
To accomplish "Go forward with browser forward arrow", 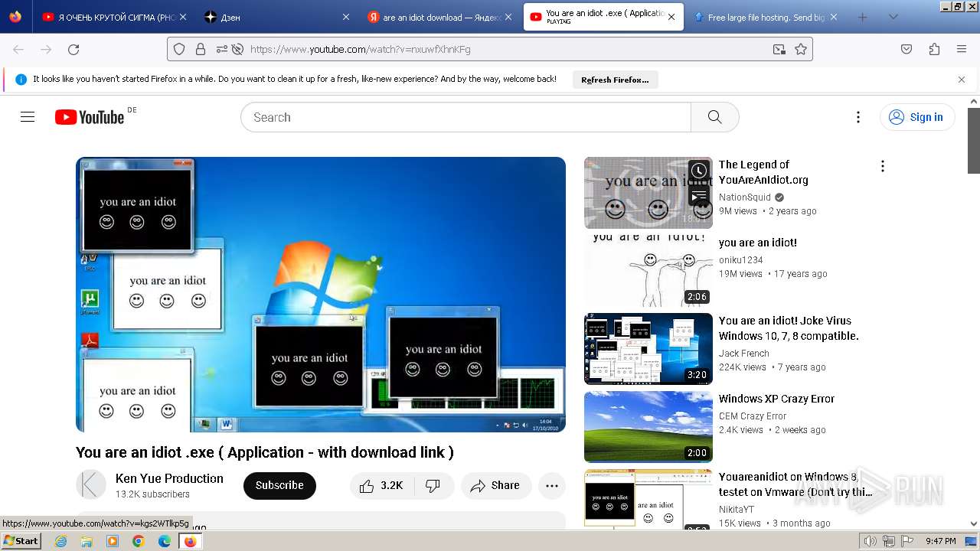I will (46, 49).
